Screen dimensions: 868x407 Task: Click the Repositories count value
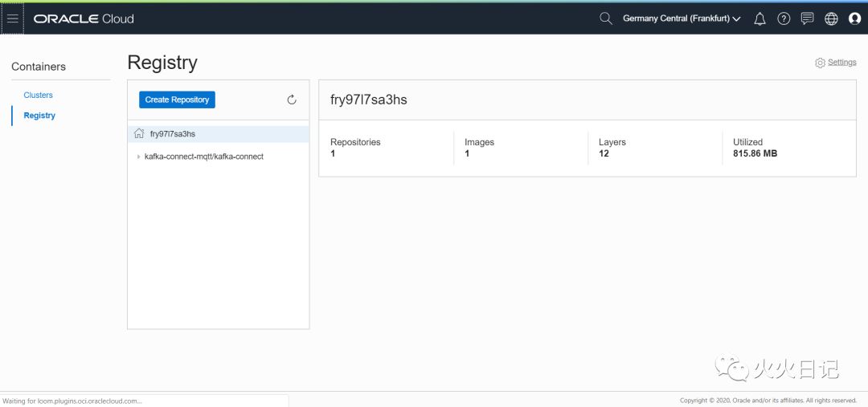click(333, 154)
